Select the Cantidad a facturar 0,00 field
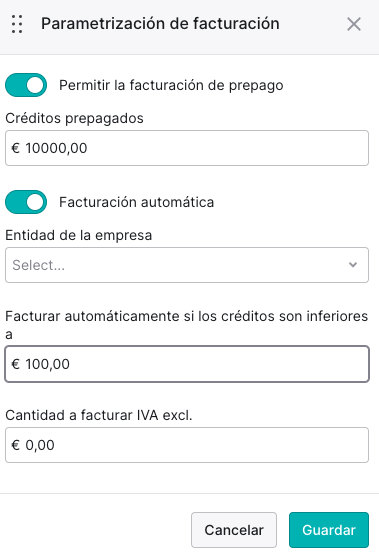Screen dimensions: 379x559 coord(187,445)
